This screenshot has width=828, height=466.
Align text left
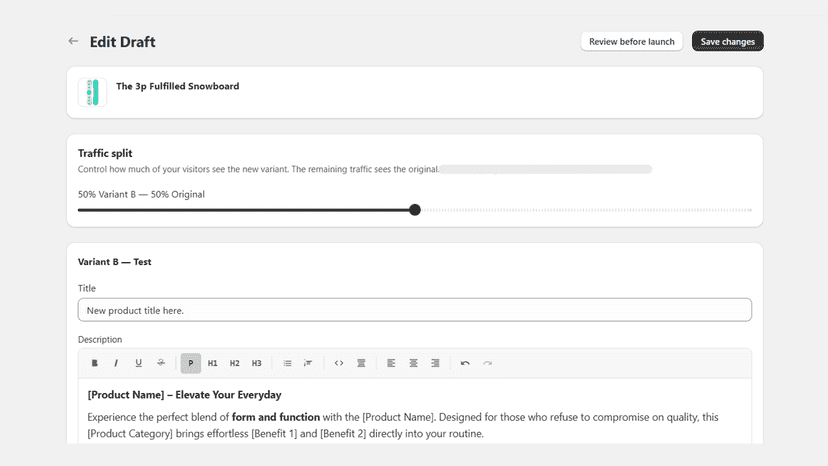coord(391,363)
